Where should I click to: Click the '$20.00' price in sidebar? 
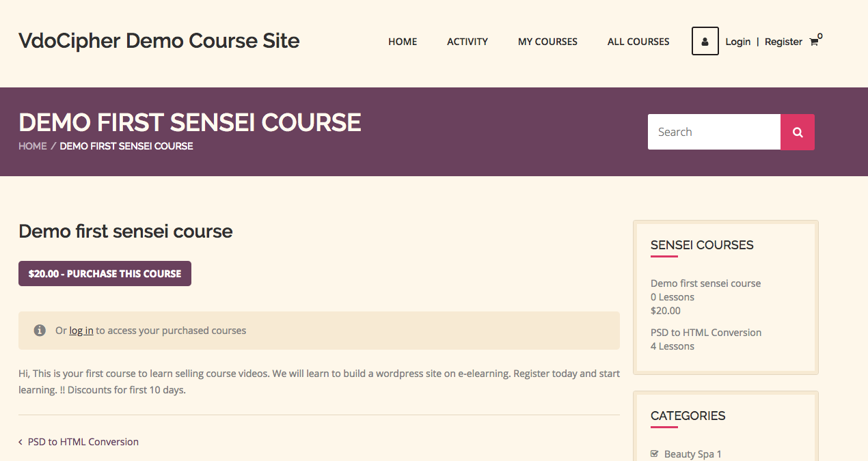coord(666,311)
